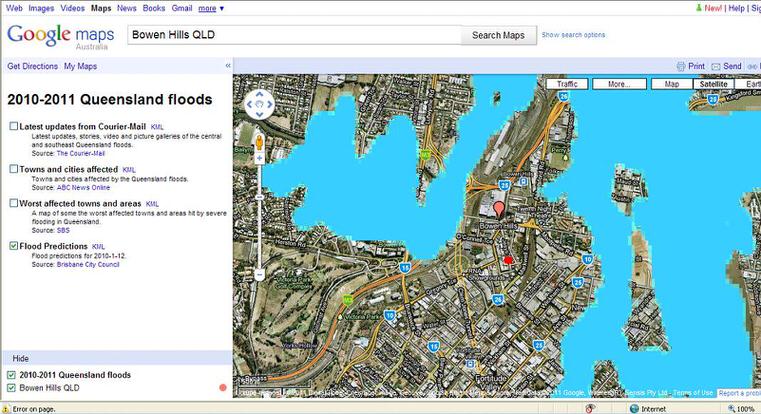Viewport: 761px width, 414px height.
Task: Switch to Satellite view
Action: pos(713,84)
